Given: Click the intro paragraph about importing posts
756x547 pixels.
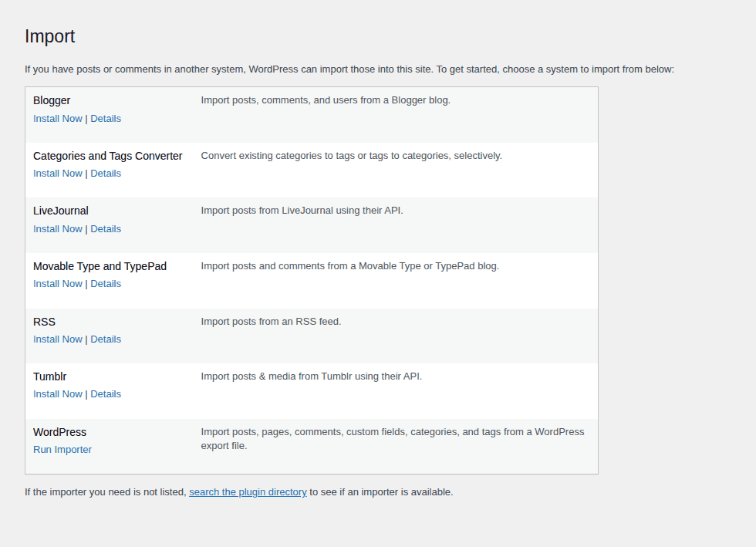Looking at the screenshot, I should tap(349, 69).
